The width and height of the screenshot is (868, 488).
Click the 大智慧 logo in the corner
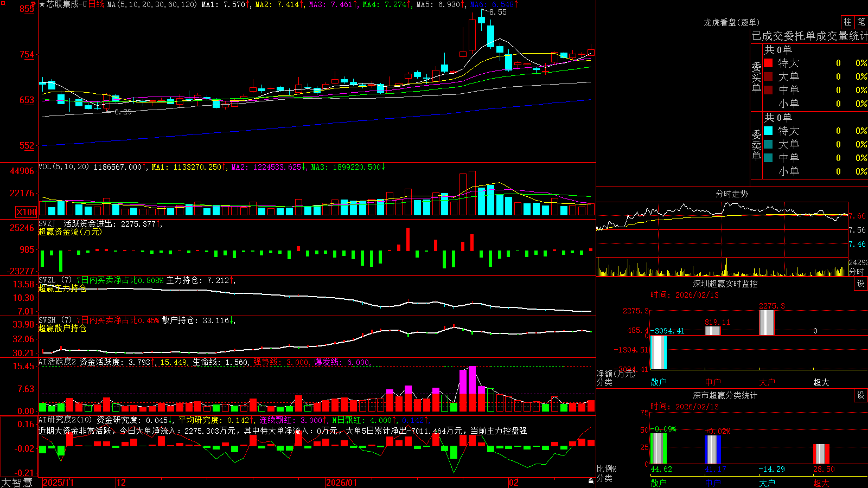pyautogui.click(x=17, y=482)
